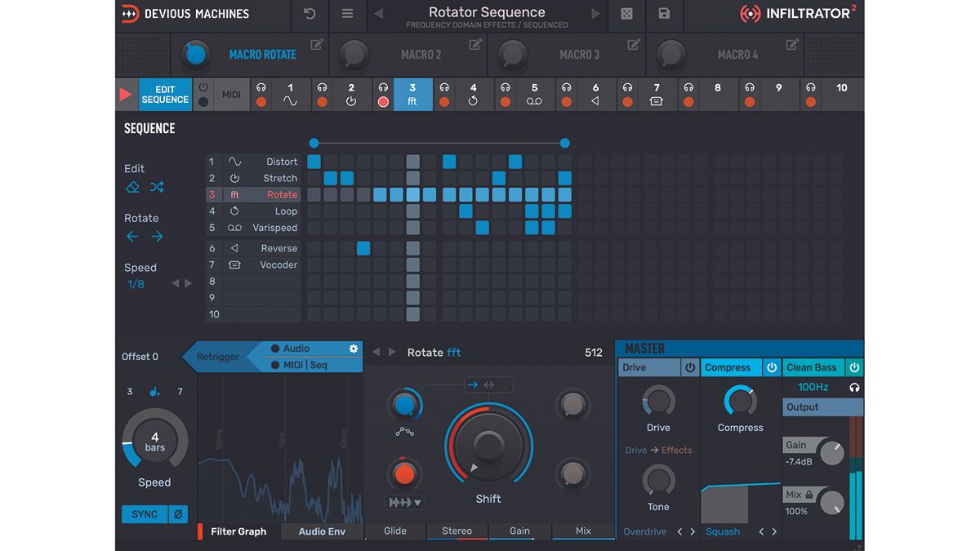The image size is (980, 551).
Task: Click the save preset icon near the top right
Action: point(664,16)
